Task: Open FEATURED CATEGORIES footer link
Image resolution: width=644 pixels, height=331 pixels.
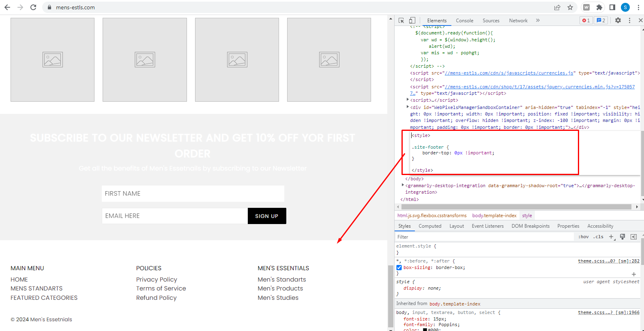Action: [44, 298]
